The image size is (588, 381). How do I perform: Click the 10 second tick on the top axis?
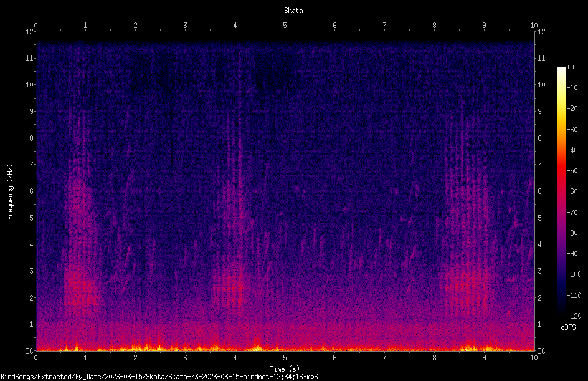click(x=534, y=25)
